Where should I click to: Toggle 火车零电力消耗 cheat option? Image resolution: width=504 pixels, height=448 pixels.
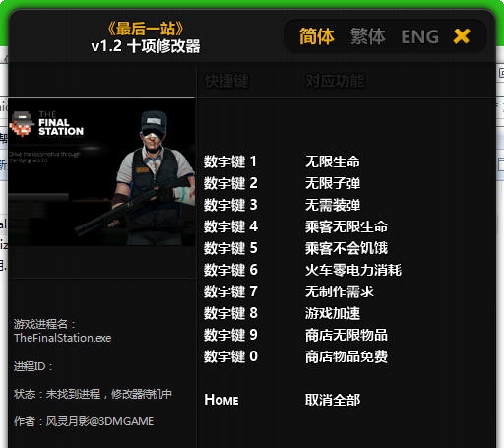(x=353, y=270)
